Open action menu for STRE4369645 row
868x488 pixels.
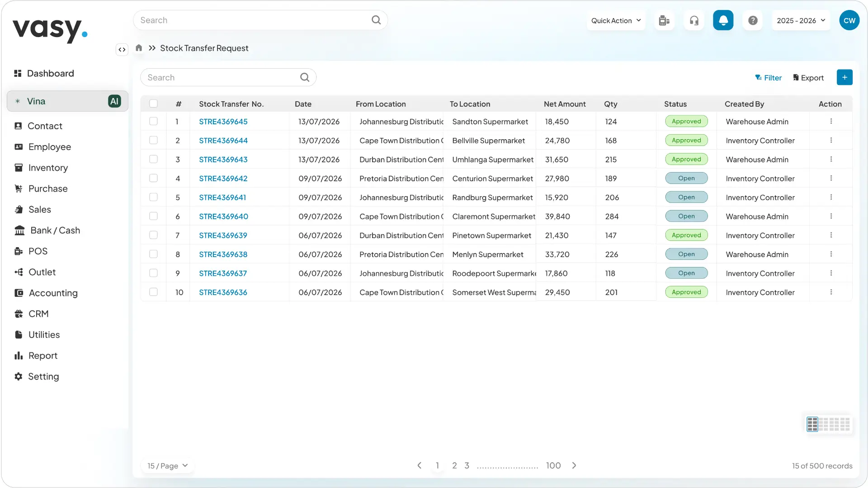click(x=831, y=122)
